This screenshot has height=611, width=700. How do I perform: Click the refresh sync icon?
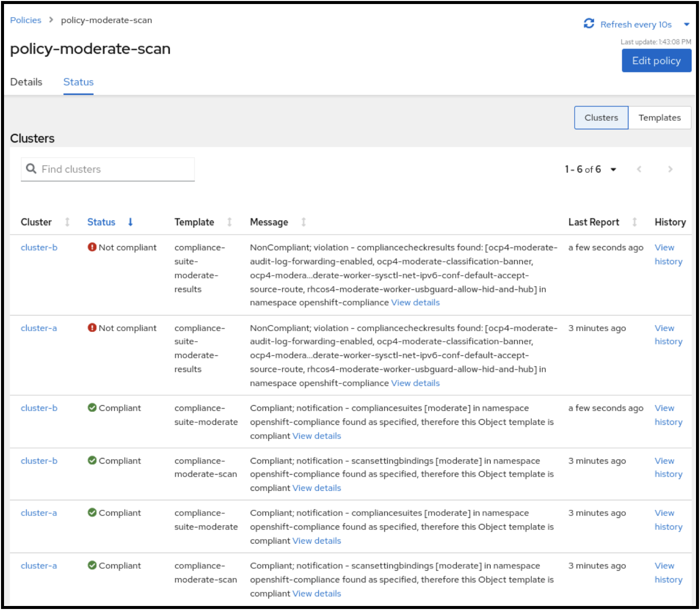click(588, 24)
